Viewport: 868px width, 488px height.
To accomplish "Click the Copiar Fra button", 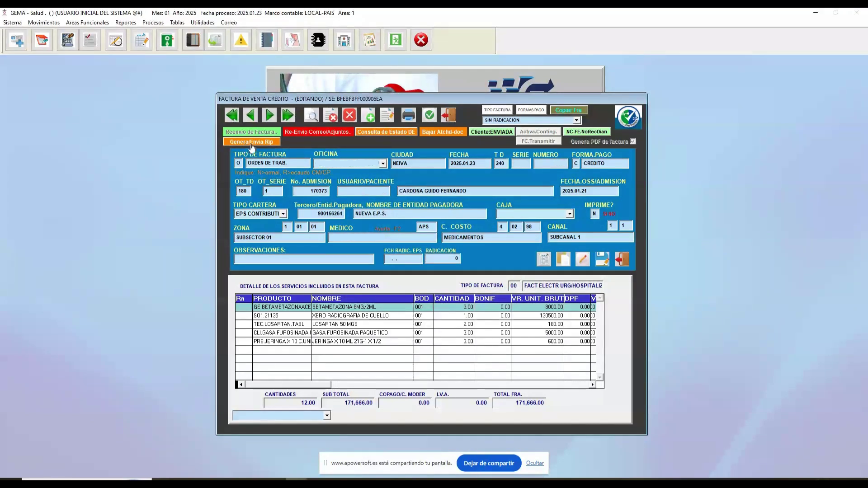I will pyautogui.click(x=569, y=110).
